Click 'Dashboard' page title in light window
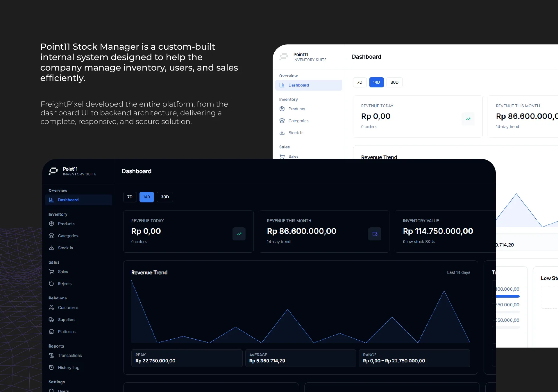Viewport: 558px width, 392px height. pyautogui.click(x=366, y=57)
